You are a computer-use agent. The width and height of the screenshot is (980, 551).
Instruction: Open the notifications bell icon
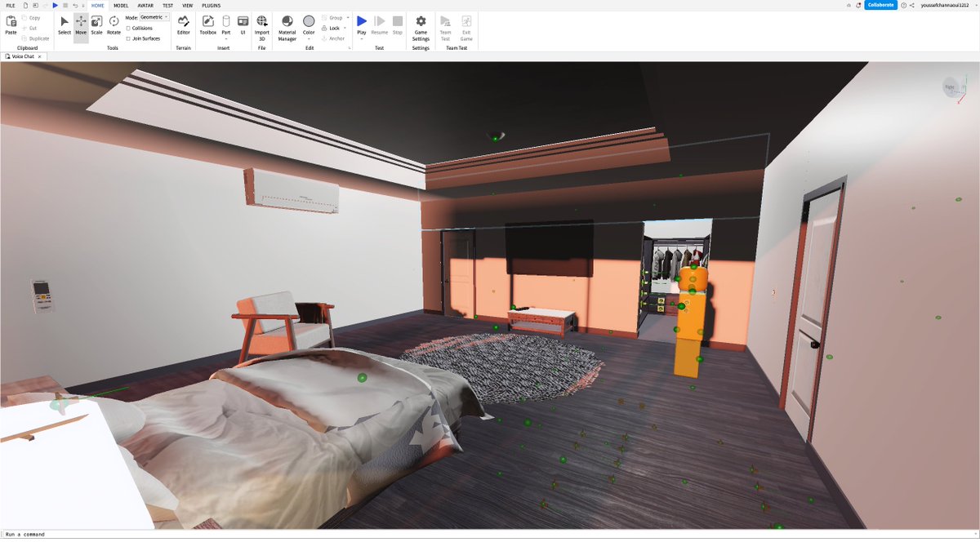[x=858, y=5]
